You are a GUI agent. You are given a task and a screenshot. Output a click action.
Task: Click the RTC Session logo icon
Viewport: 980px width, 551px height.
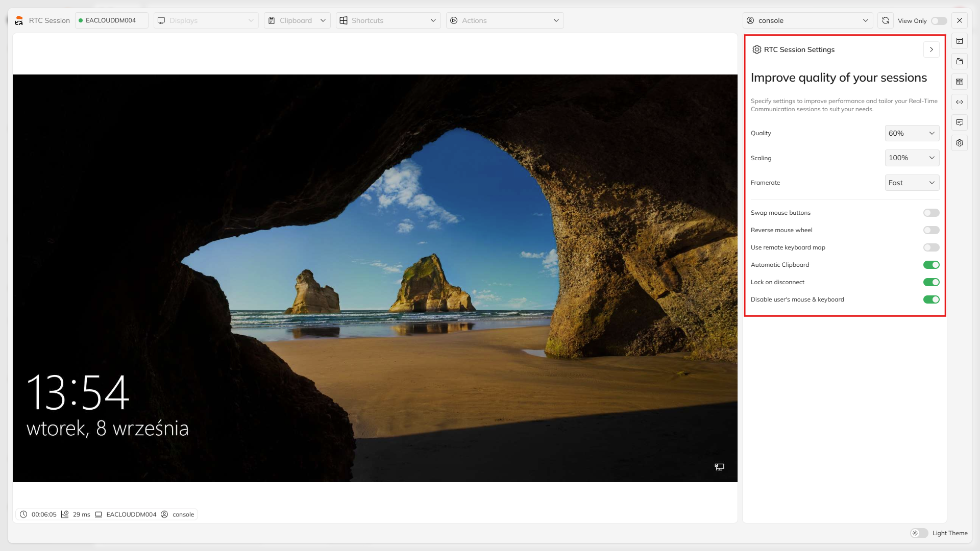click(x=19, y=20)
